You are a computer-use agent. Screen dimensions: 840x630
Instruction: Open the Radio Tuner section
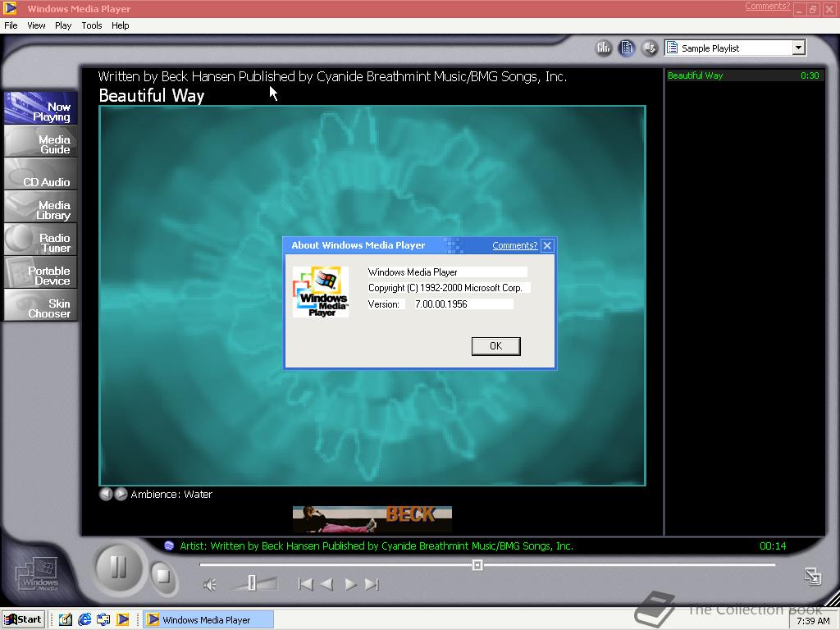tap(41, 240)
